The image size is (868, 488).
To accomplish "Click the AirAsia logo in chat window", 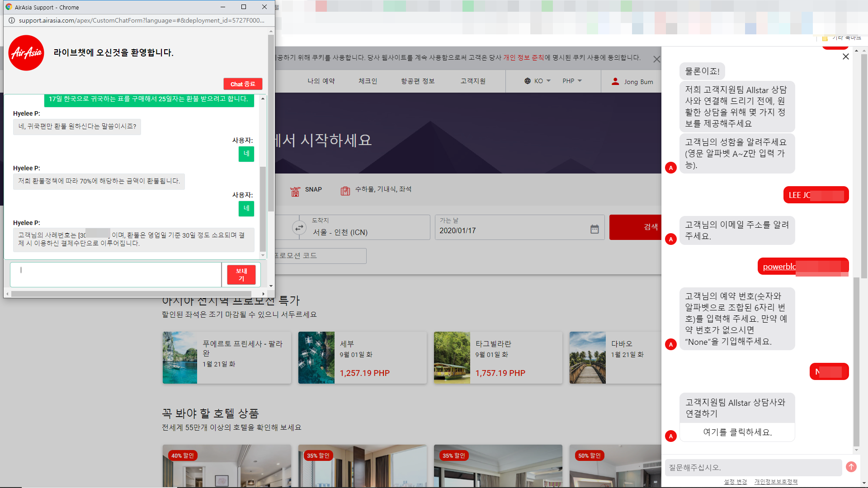I will coord(26,53).
